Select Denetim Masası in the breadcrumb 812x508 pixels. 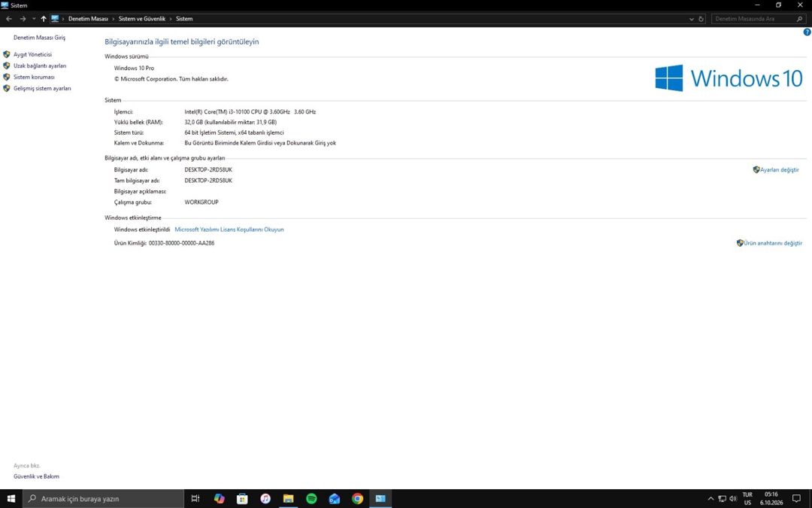point(88,19)
